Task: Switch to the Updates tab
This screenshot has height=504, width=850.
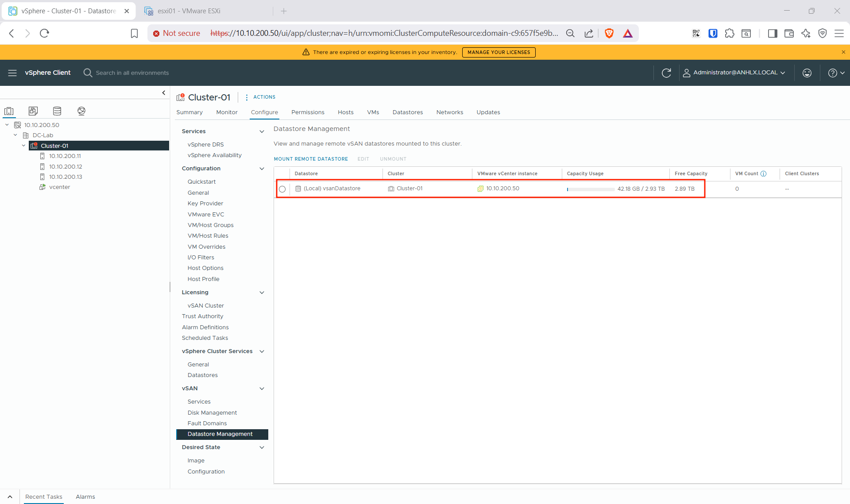Action: [x=488, y=112]
